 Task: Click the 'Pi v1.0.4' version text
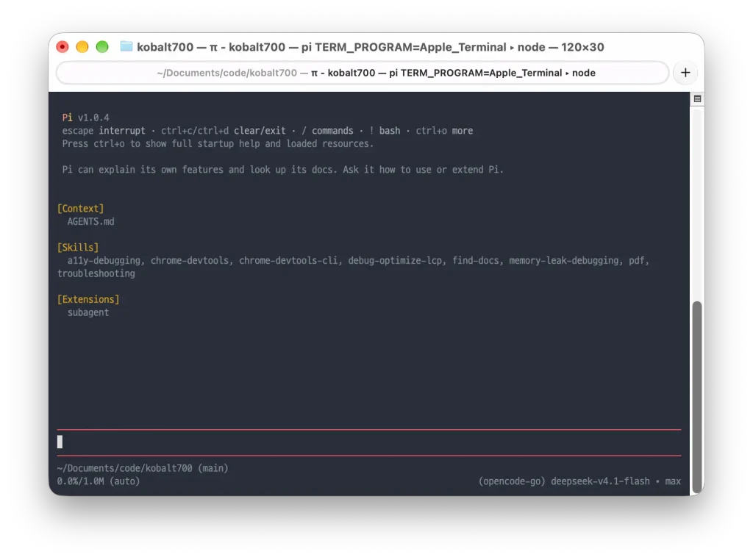tap(85, 118)
